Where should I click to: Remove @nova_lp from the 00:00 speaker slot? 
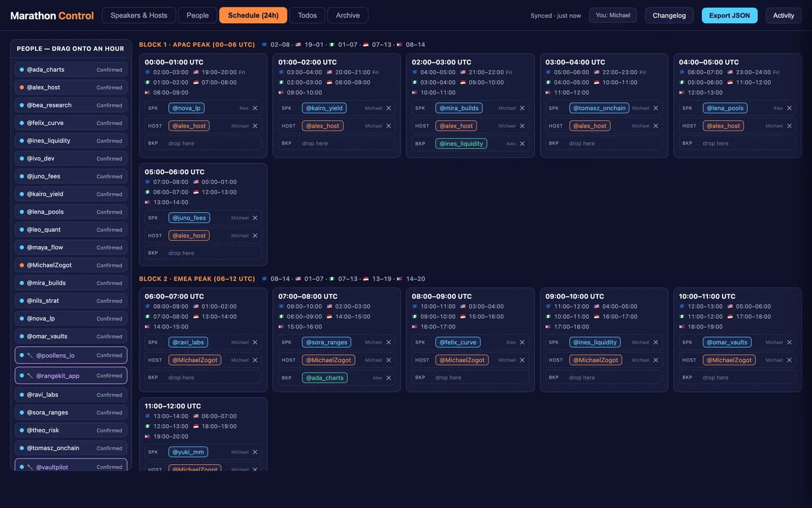pyautogui.click(x=255, y=108)
